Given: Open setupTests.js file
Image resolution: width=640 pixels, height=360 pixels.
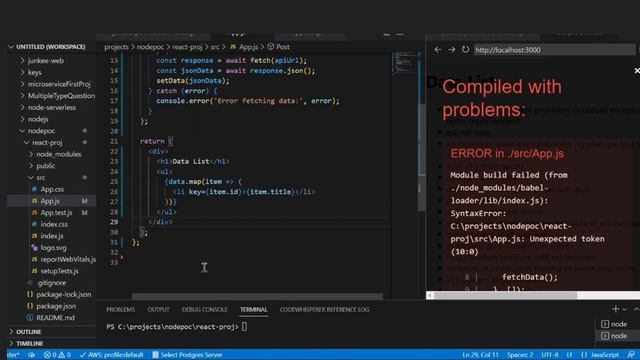Looking at the screenshot, I should (59, 271).
